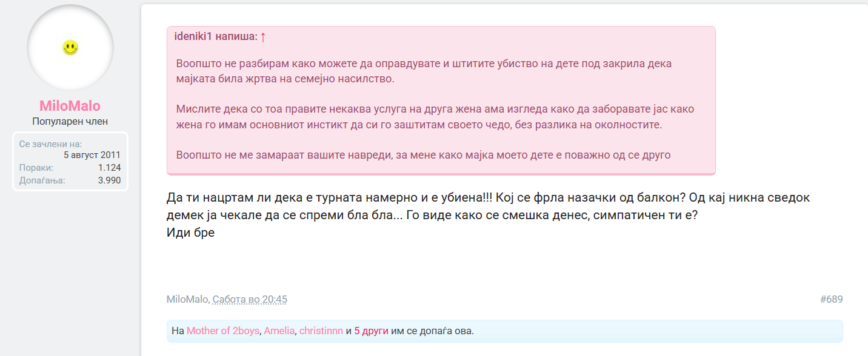This screenshot has height=356, width=868.
Task: Visit christinnn's profile from likes list
Action: tap(321, 331)
